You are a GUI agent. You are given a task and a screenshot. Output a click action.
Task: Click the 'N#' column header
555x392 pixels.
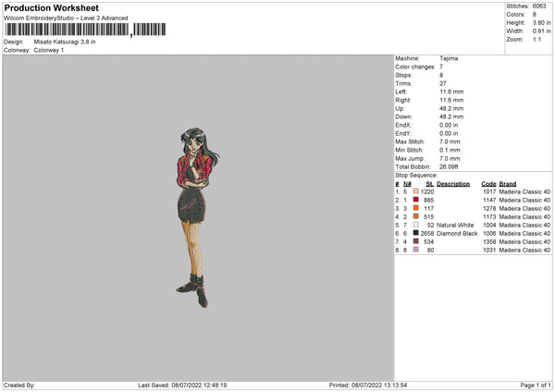coord(407,184)
